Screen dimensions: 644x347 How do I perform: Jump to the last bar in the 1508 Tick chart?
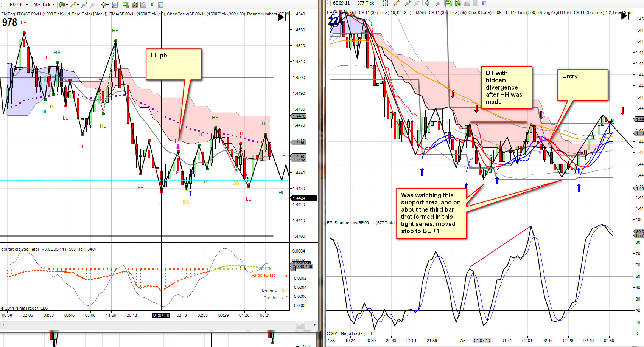click(282, 17)
